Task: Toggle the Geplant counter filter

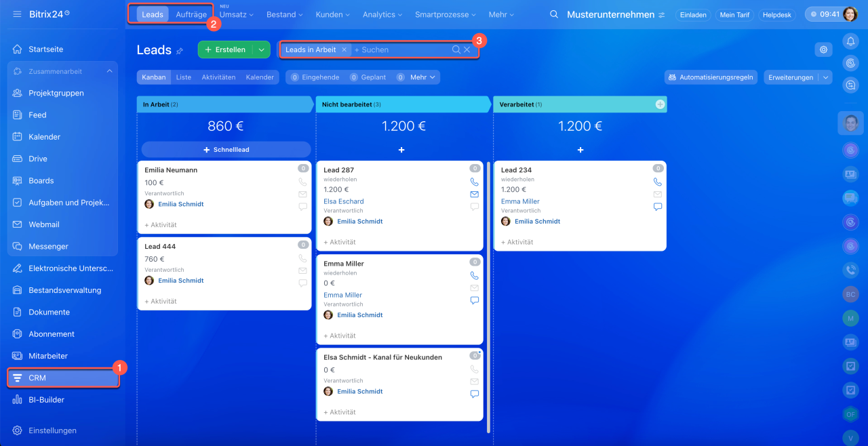Action: click(x=368, y=77)
